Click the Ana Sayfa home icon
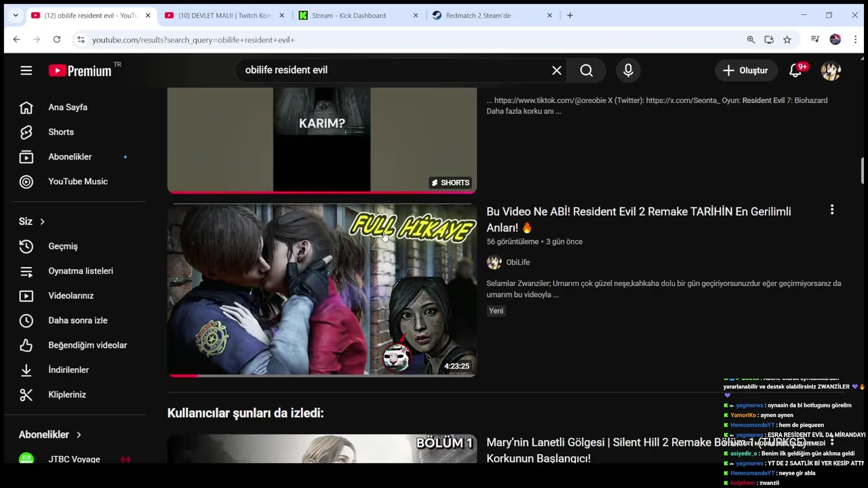The image size is (868, 488). (26, 107)
